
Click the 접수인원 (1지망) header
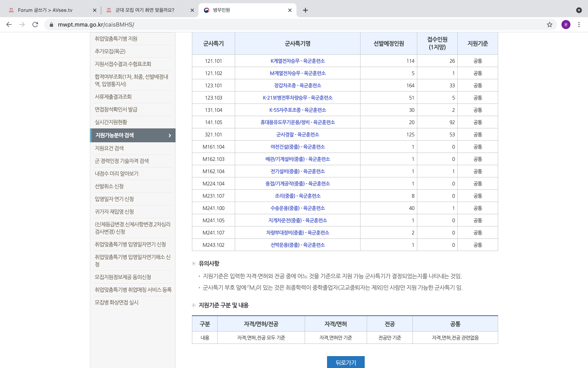pos(437,43)
